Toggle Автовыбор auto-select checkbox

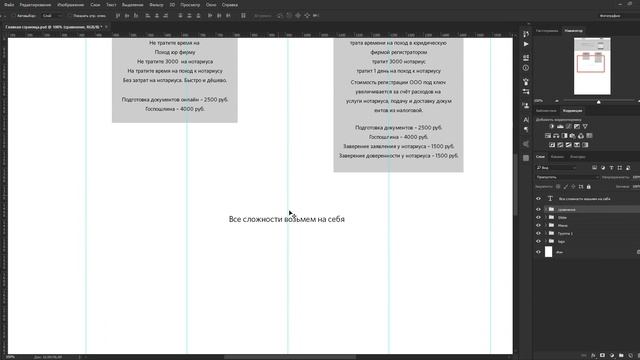(14, 16)
